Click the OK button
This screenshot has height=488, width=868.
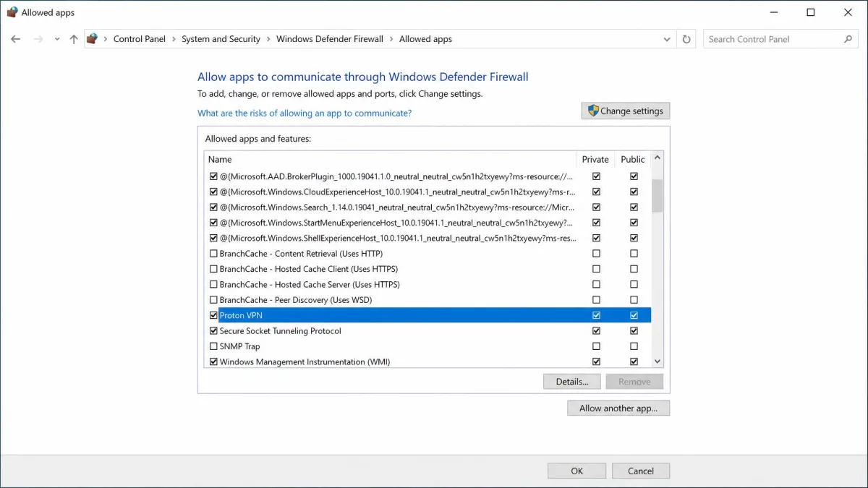pyautogui.click(x=576, y=471)
